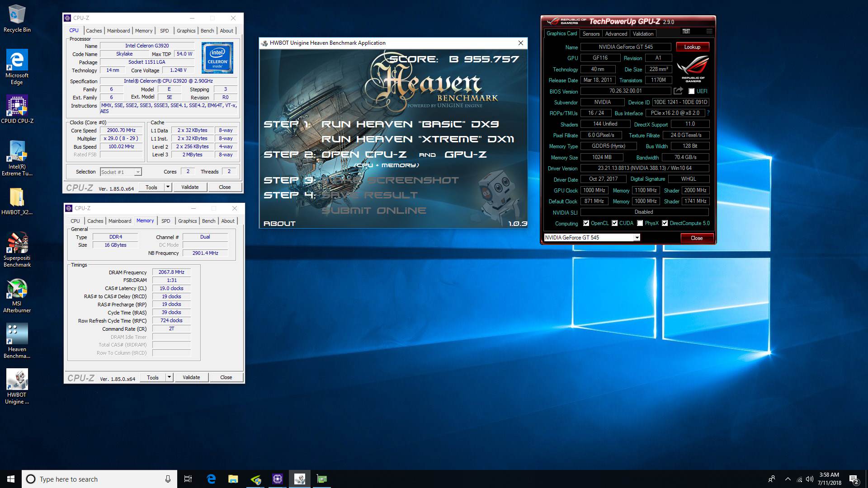868x488 pixels.
Task: Click Run Heaven "Xtreme" DX11
Action: (x=418, y=139)
